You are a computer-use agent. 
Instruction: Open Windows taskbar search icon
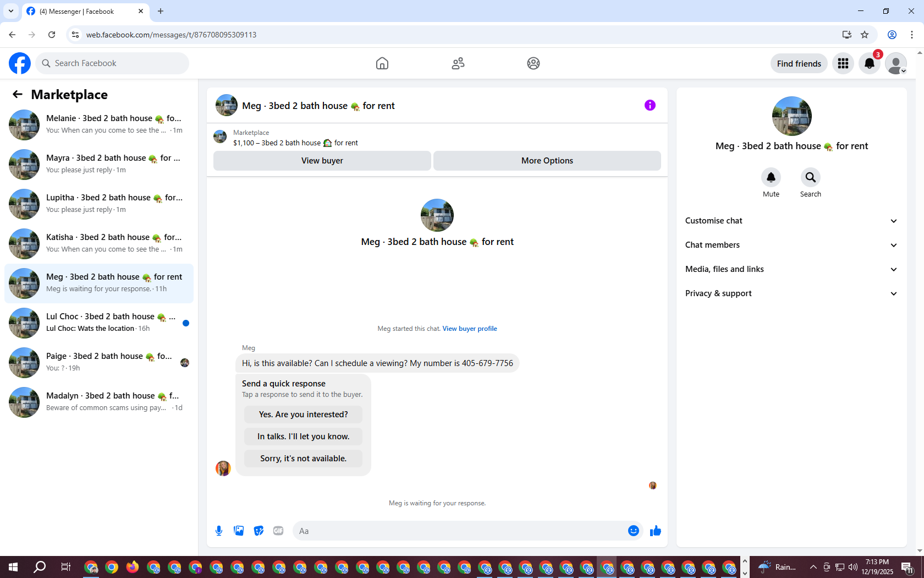[x=40, y=567]
